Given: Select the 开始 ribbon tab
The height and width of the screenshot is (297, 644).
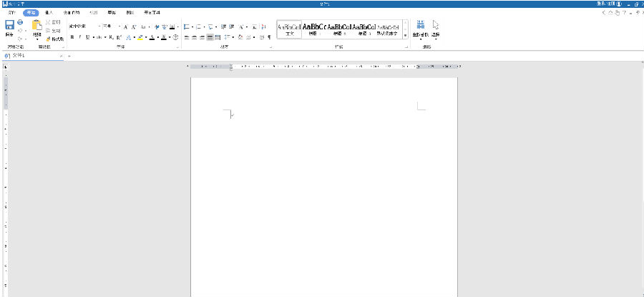Looking at the screenshot, I should tap(31, 13).
